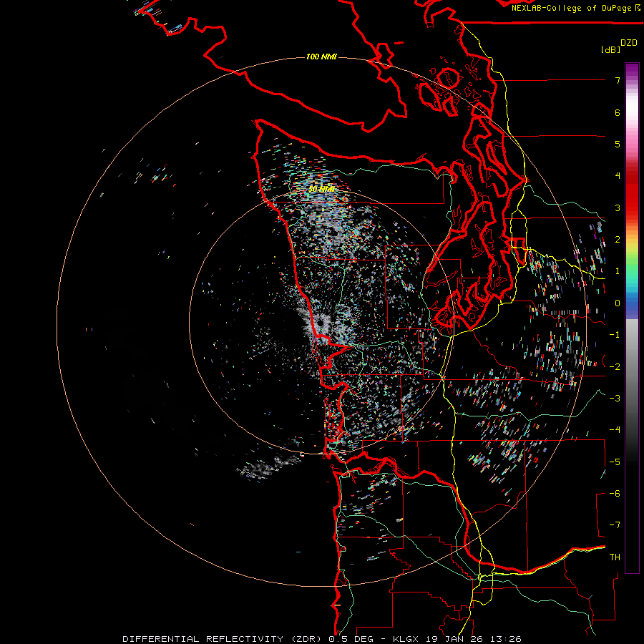Screen dimensions: 644x644
Task: Click the 7 tick on color scale
Action: pos(618,80)
